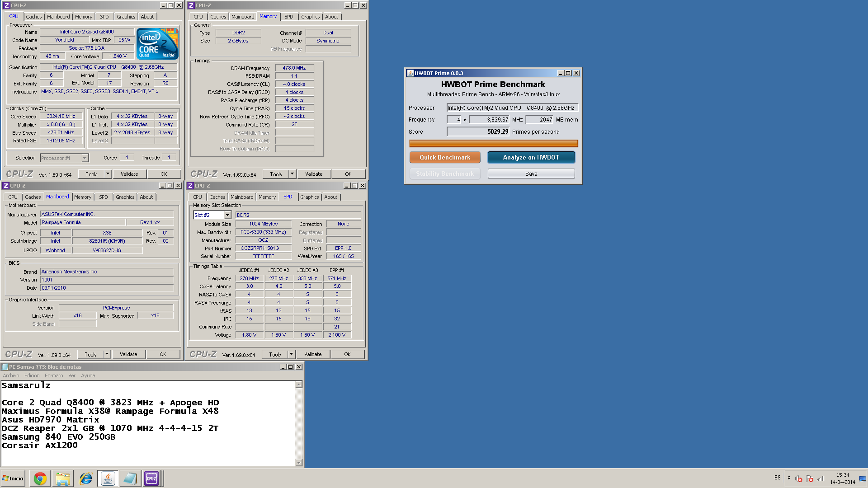The image size is (868, 488).
Task: Open Tools dropdown arrow in Mainboard window
Action: coord(107,354)
